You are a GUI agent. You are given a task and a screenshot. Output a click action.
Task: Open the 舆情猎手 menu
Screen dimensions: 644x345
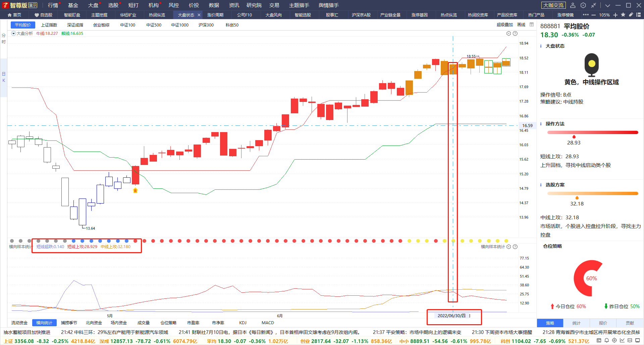(x=328, y=5)
